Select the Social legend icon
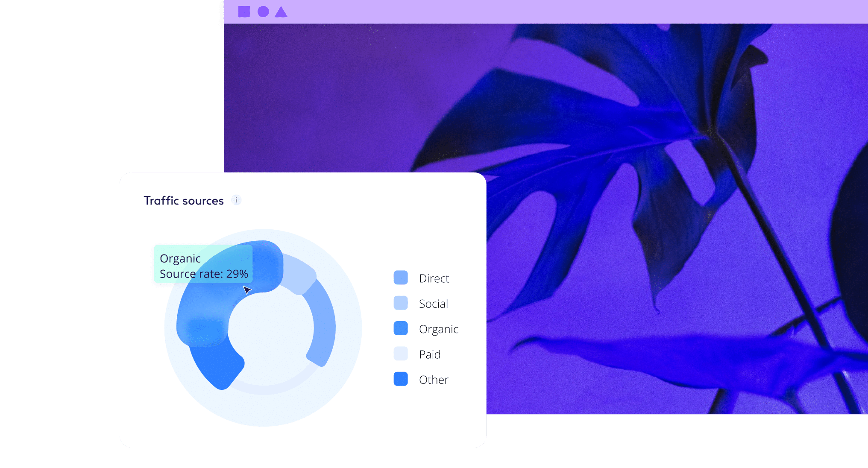This screenshot has height=468, width=868. tap(401, 304)
